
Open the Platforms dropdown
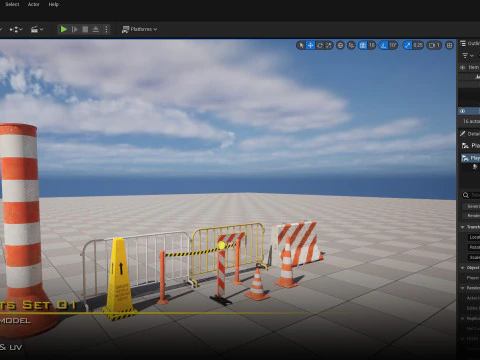pyautogui.click(x=139, y=29)
